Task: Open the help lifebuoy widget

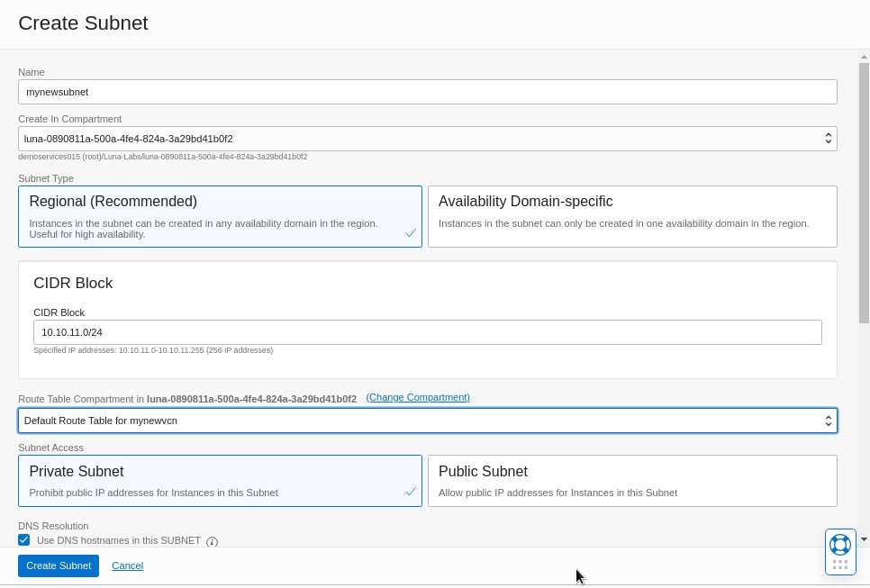Action: click(839, 545)
